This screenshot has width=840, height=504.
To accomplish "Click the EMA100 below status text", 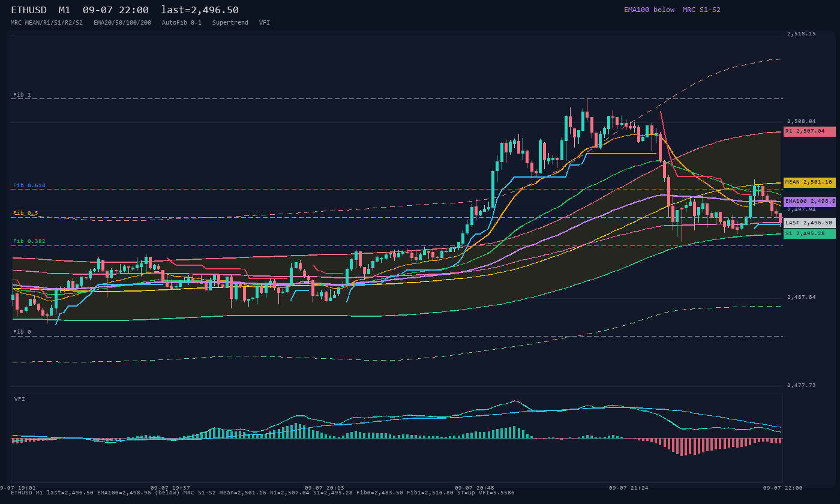I will pos(649,10).
